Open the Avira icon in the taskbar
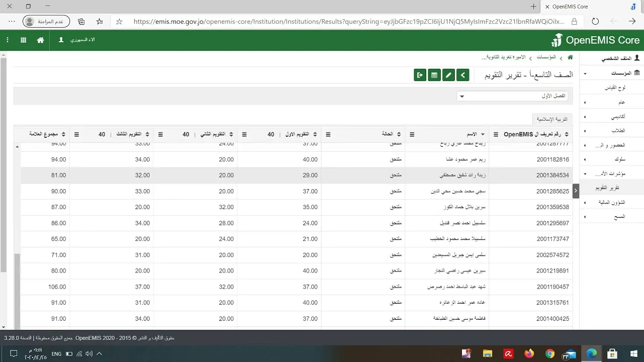The image size is (644, 362). [508, 353]
